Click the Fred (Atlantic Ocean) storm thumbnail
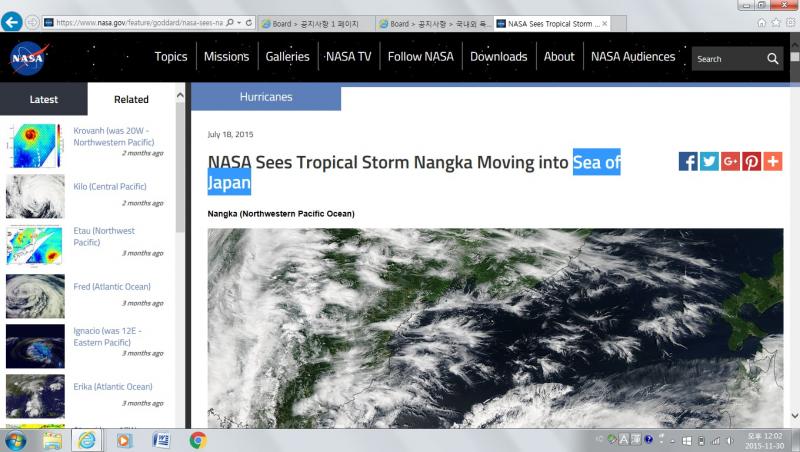 coord(35,296)
